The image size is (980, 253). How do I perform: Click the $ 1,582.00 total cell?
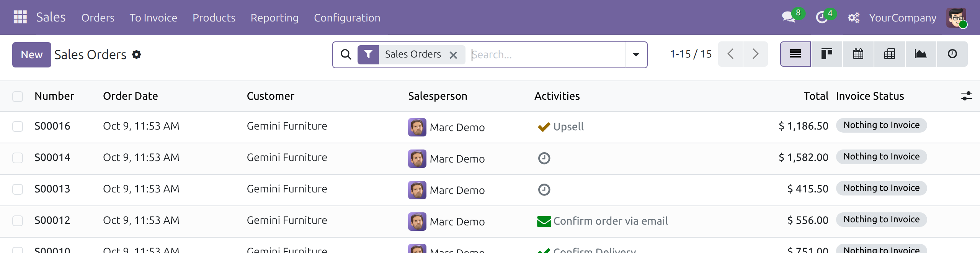[x=804, y=158]
